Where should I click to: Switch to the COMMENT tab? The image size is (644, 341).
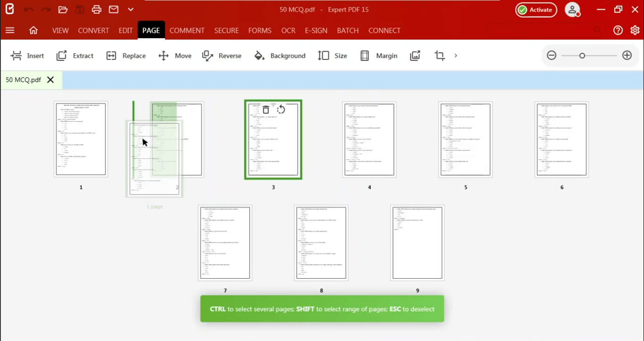[187, 30]
